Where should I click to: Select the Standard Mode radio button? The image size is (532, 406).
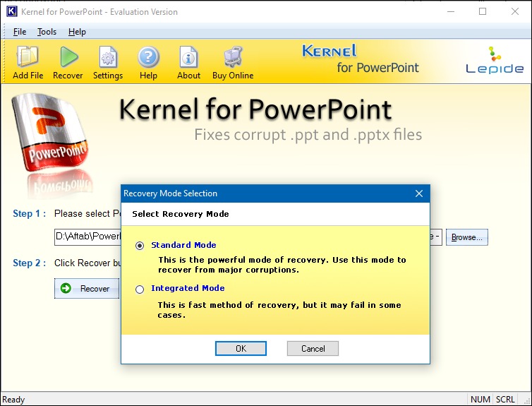coord(140,246)
